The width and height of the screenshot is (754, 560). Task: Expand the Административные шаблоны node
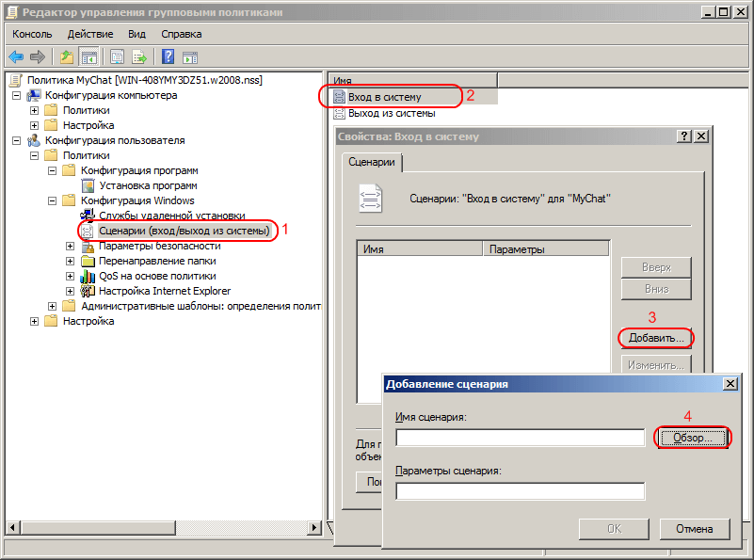(x=53, y=306)
